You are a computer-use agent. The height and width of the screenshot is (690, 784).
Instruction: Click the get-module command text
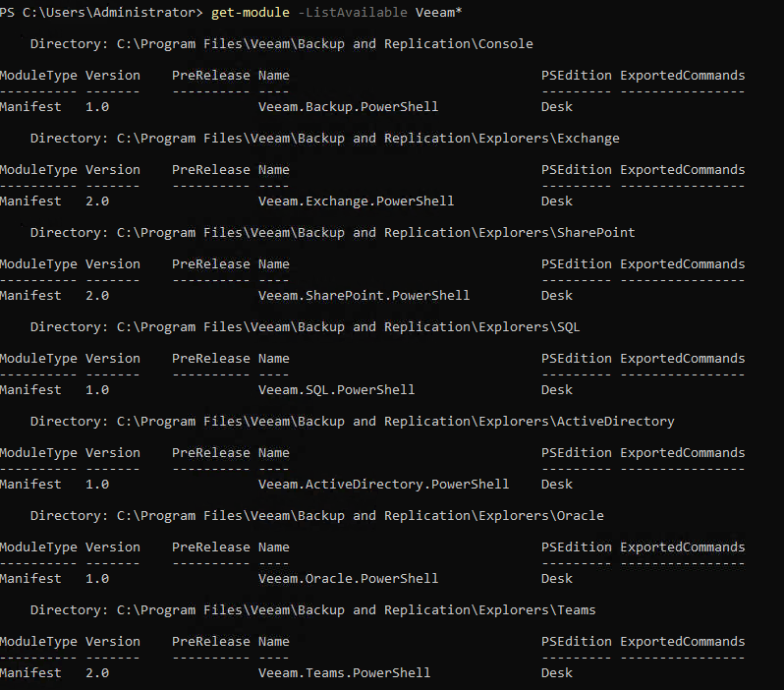250,12
